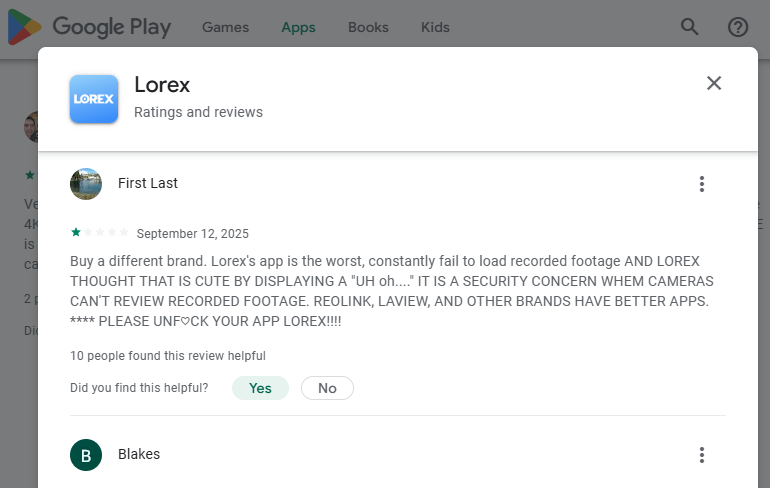Image resolution: width=770 pixels, height=488 pixels.
Task: Switch to the Games tab
Action: [225, 27]
